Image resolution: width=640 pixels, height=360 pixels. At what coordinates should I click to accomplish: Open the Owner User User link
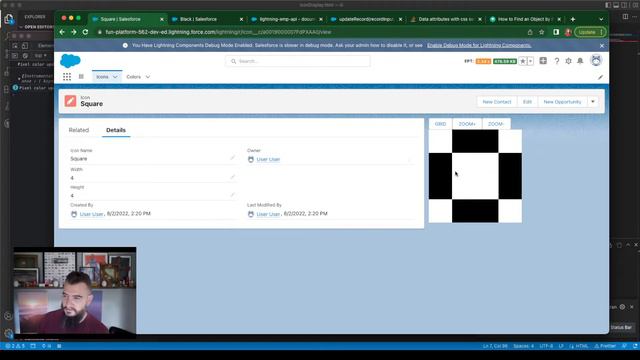pos(268,159)
